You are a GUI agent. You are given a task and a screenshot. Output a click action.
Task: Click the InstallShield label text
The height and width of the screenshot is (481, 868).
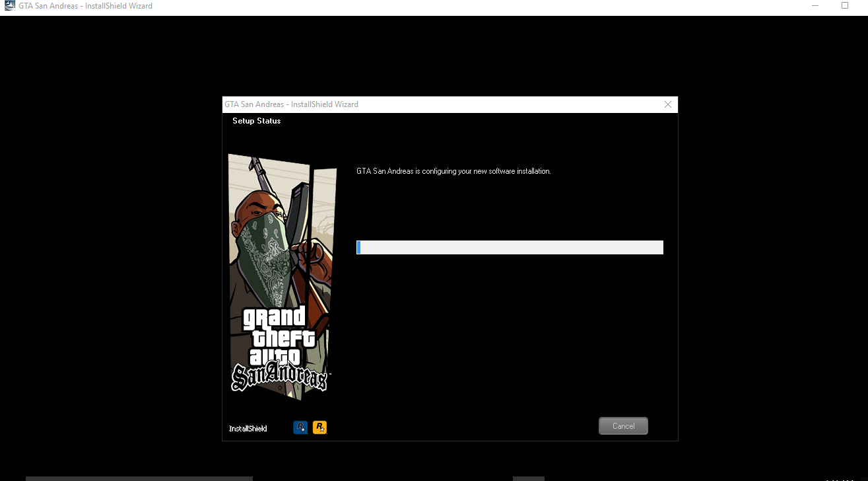248,429
